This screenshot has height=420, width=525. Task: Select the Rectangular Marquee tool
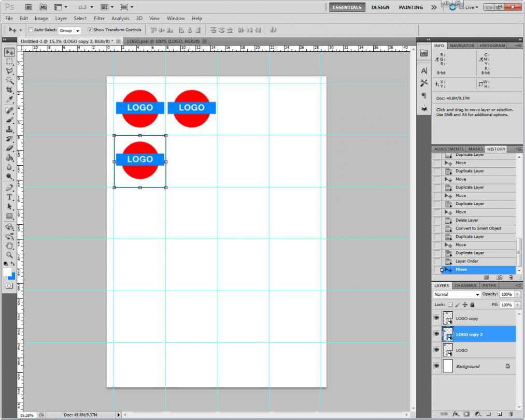pyautogui.click(x=9, y=62)
